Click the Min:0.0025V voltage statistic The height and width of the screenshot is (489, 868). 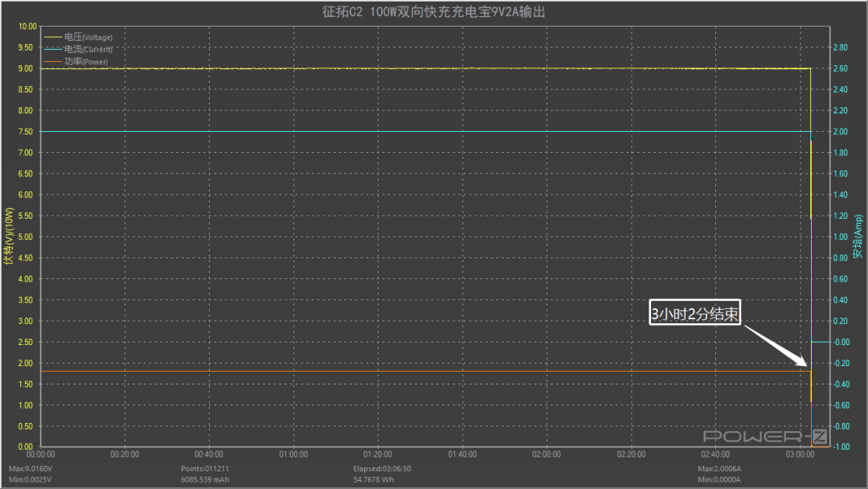tap(30, 479)
